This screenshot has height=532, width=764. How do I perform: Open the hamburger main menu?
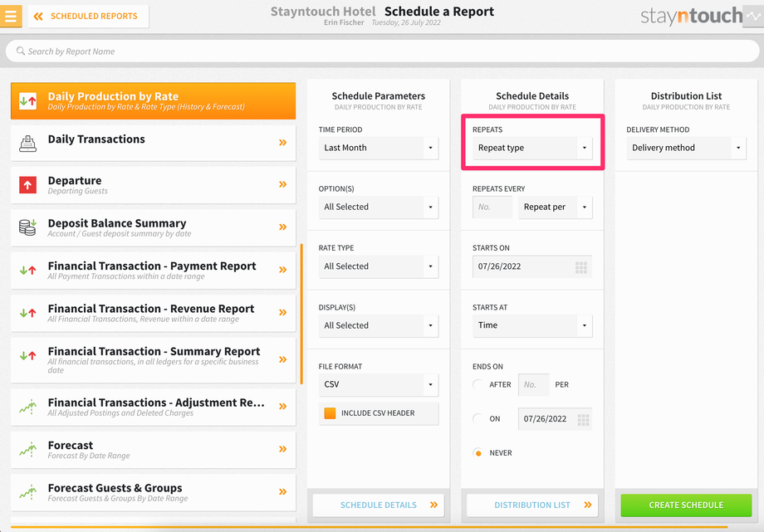(x=11, y=16)
